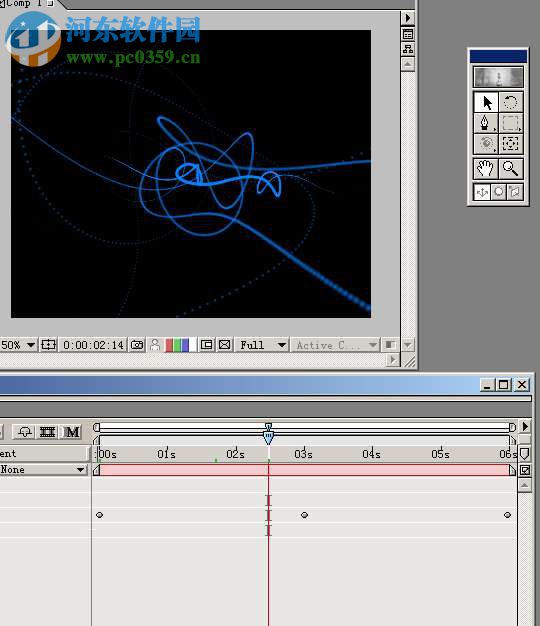Toggle the red channel swatch

(x=169, y=345)
